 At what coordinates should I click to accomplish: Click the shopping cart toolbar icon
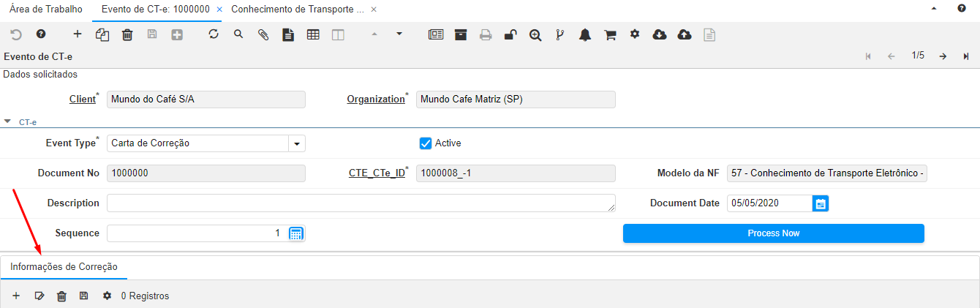610,34
